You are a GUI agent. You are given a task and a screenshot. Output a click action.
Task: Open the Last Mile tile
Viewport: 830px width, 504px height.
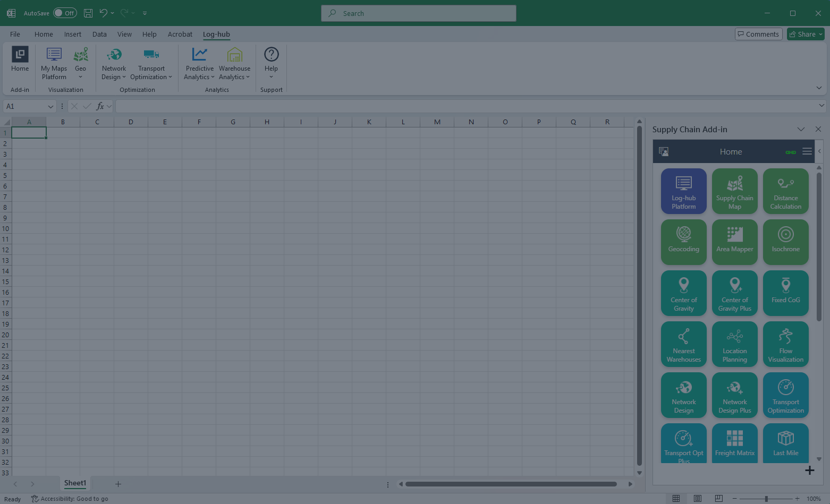[786, 443]
